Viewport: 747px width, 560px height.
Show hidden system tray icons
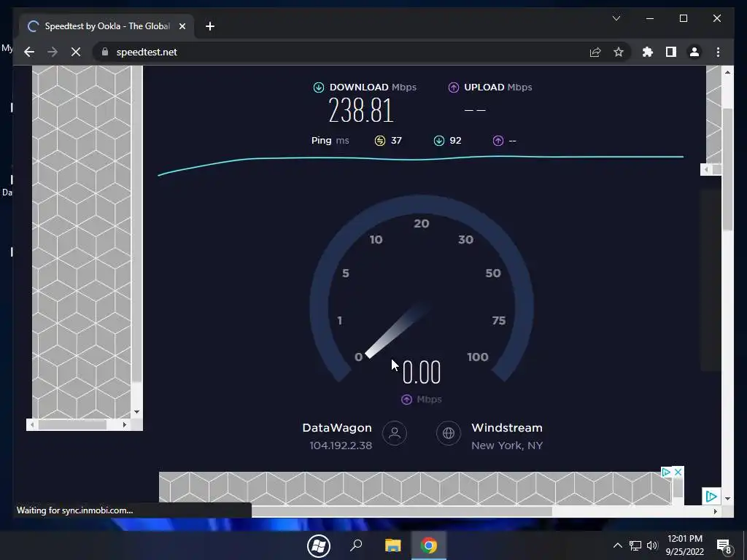(617, 545)
